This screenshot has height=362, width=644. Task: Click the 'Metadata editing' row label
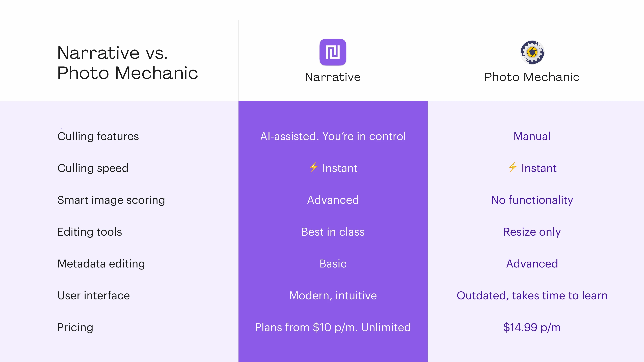click(101, 264)
